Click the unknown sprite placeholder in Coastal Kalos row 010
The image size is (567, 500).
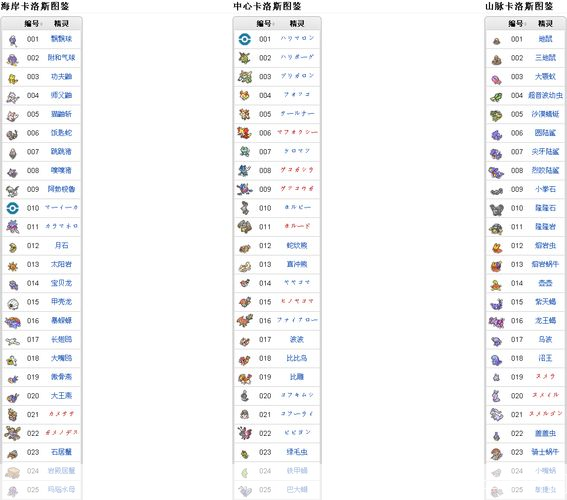click(13, 208)
